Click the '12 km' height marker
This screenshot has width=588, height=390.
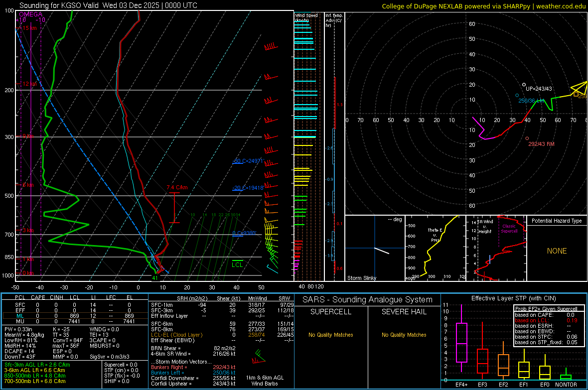coord(29,84)
